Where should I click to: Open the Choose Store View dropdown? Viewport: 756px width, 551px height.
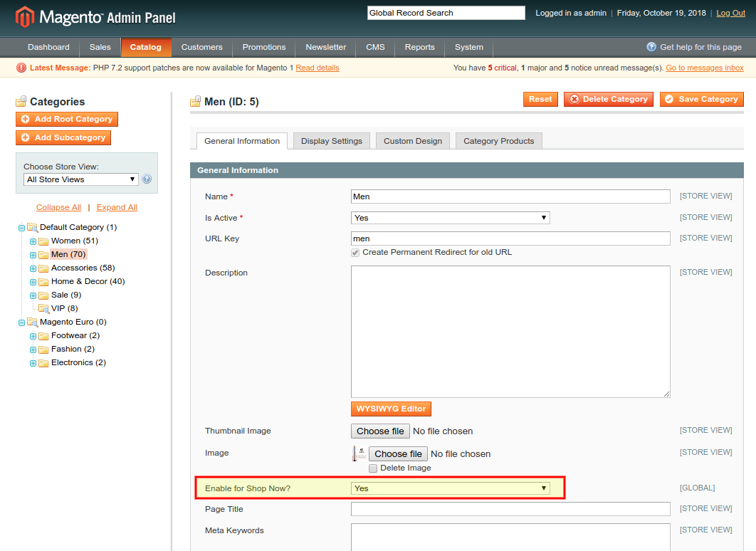(81, 179)
